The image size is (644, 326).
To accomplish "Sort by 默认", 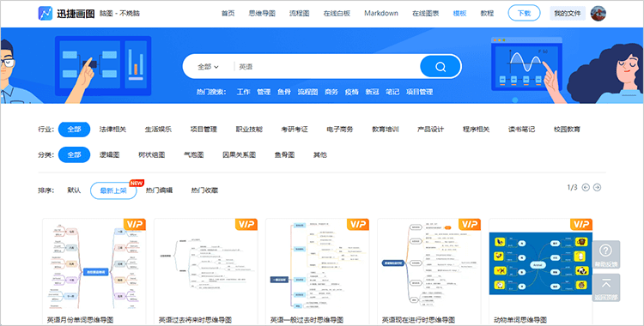I will point(75,190).
